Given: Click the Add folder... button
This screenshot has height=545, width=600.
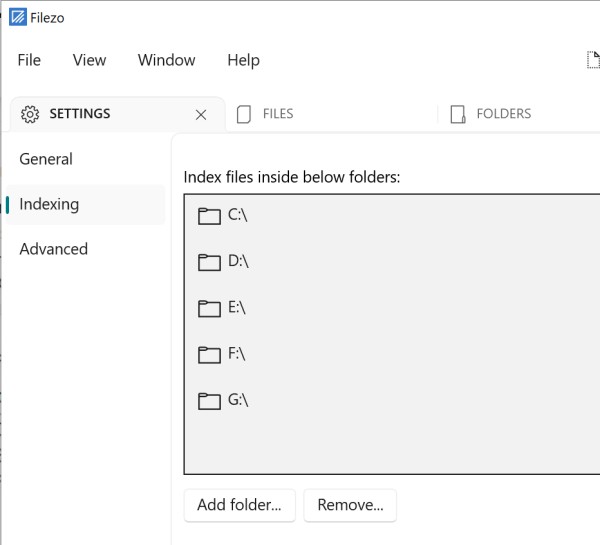Looking at the screenshot, I should click(239, 505).
